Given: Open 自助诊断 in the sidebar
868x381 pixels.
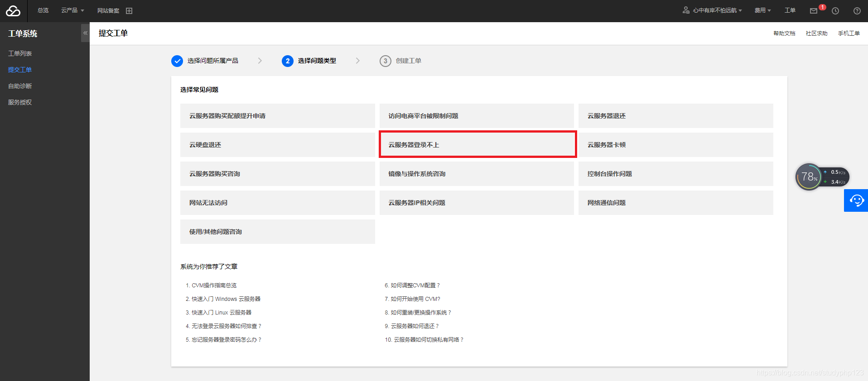Looking at the screenshot, I should (20, 86).
